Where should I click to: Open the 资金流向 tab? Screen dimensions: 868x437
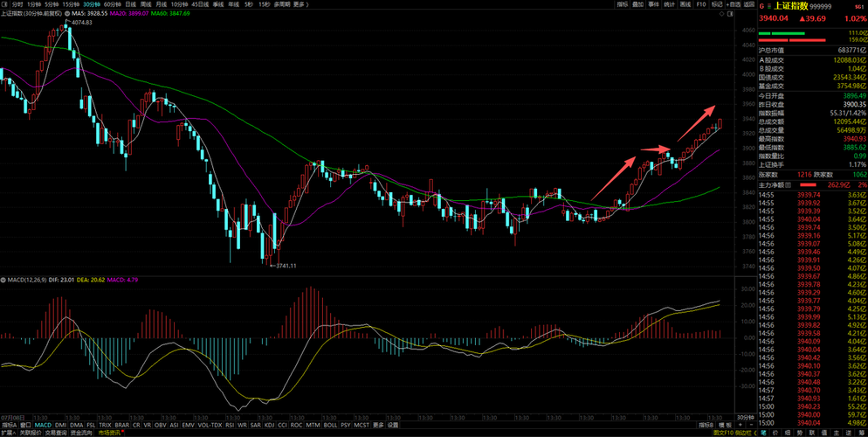[x=81, y=433]
